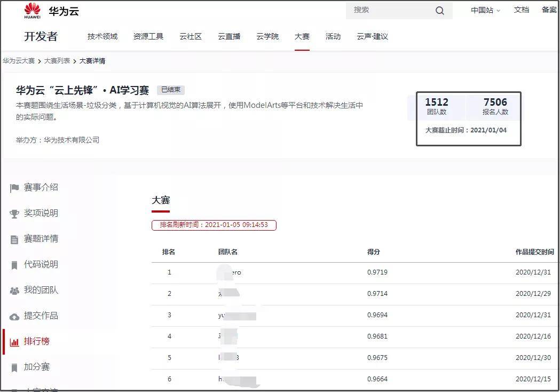Switch to the 云社区 navigation tab
Screen dimensions: 560x392
(191, 36)
